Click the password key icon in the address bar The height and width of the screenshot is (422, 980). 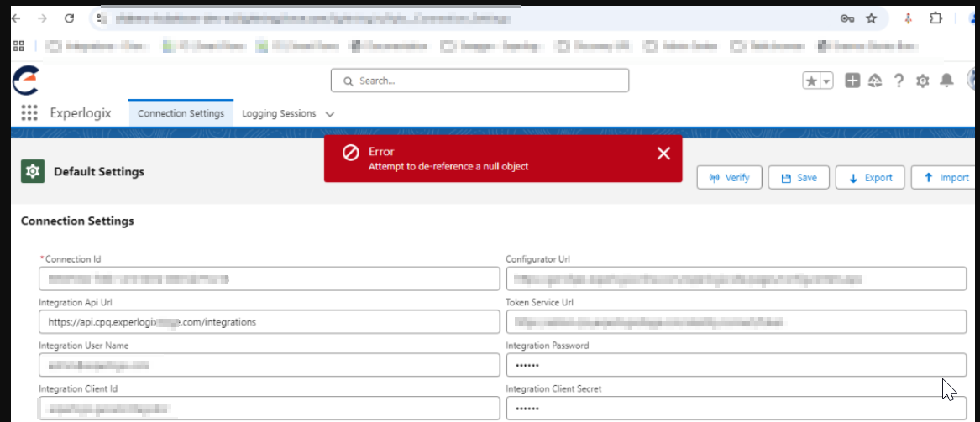tap(847, 18)
